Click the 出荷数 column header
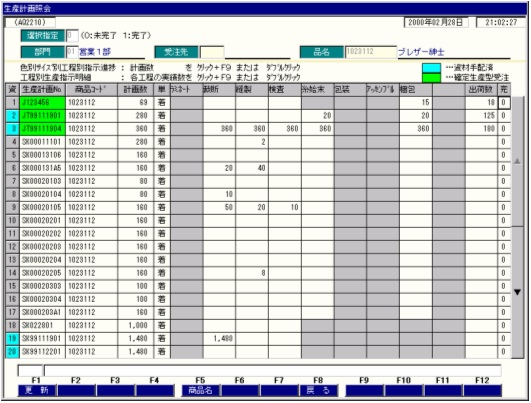 point(481,90)
